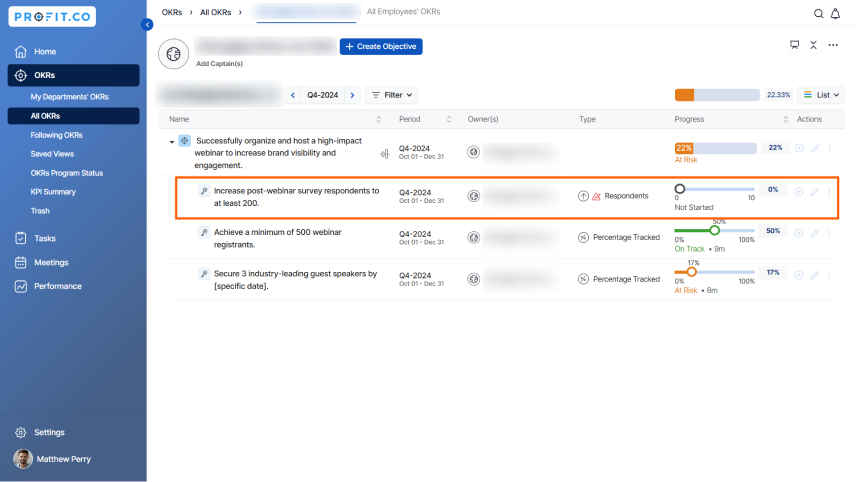Sort by Period column

pyautogui.click(x=449, y=119)
